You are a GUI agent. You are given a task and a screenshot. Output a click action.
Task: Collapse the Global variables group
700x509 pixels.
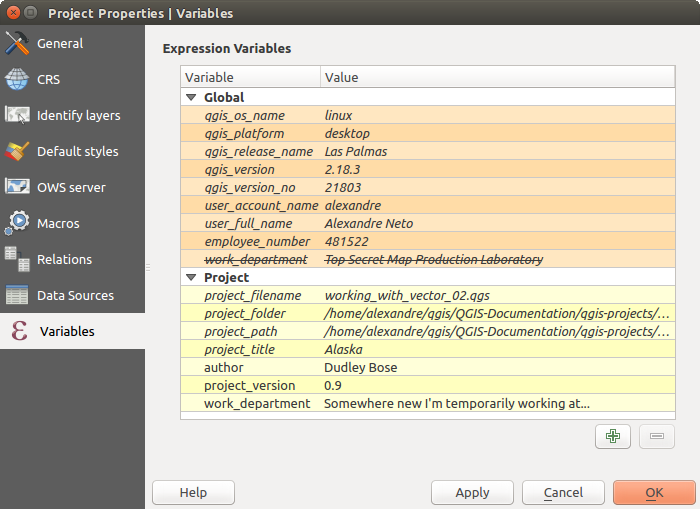(191, 98)
